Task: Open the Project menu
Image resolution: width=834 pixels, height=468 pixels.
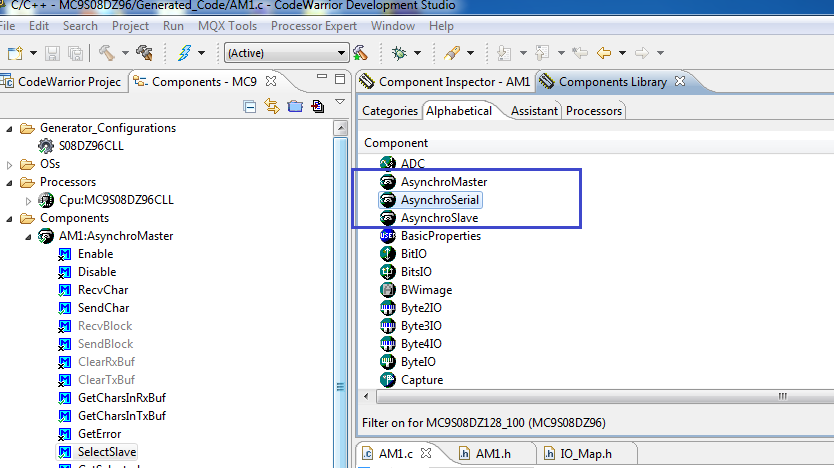Action: pyautogui.click(x=130, y=26)
